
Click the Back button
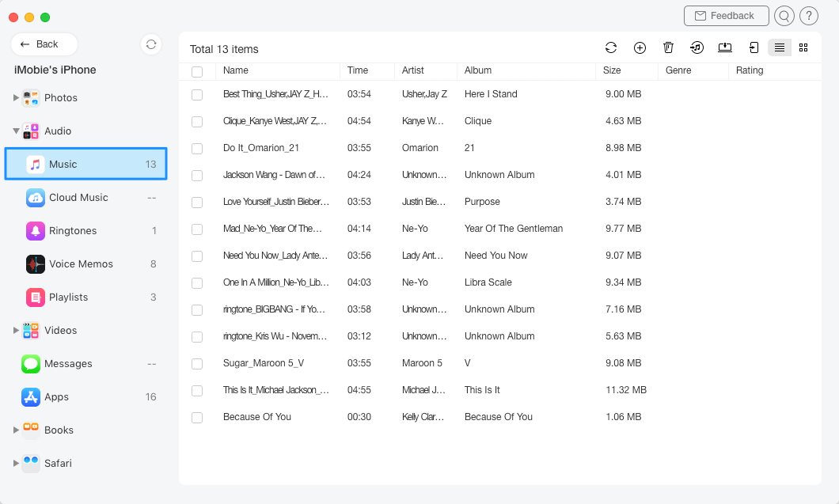coord(44,44)
